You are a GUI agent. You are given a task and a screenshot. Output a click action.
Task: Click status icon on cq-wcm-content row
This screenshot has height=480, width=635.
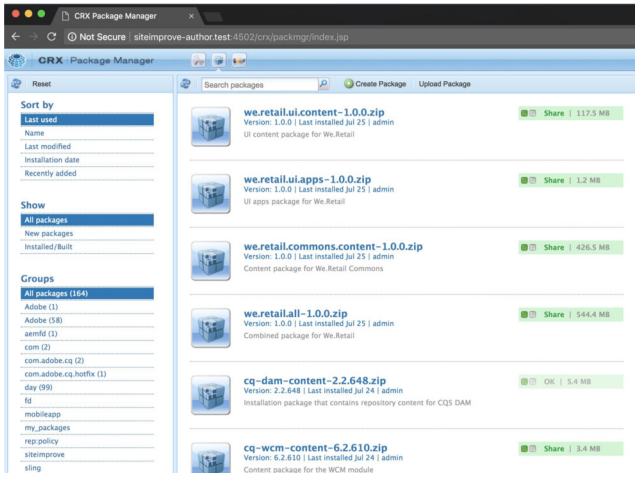coord(528,448)
